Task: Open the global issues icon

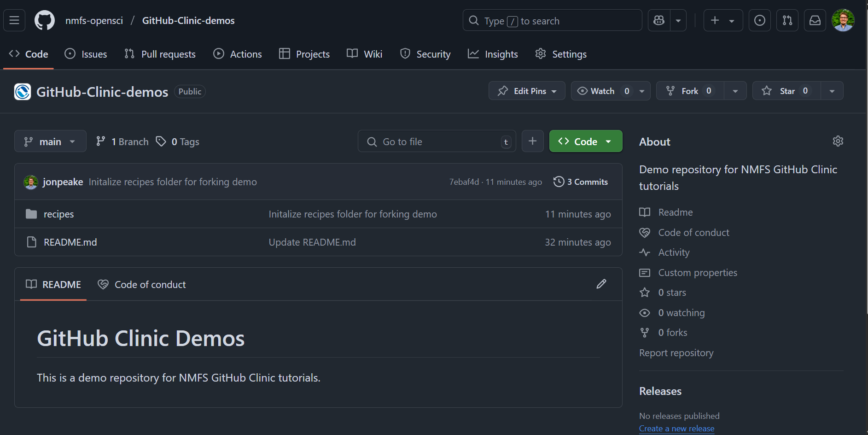Action: point(760,20)
